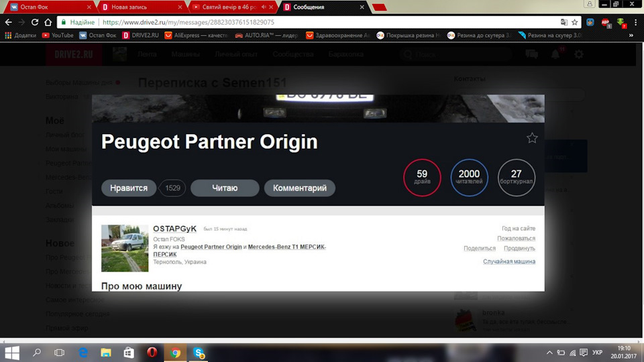This screenshot has height=362, width=644.
Task: Open a new browser tab
Action: [380, 7]
